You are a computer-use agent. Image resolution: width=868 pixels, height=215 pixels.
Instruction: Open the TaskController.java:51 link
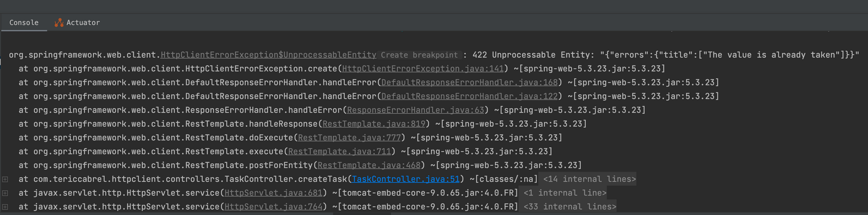click(406, 179)
